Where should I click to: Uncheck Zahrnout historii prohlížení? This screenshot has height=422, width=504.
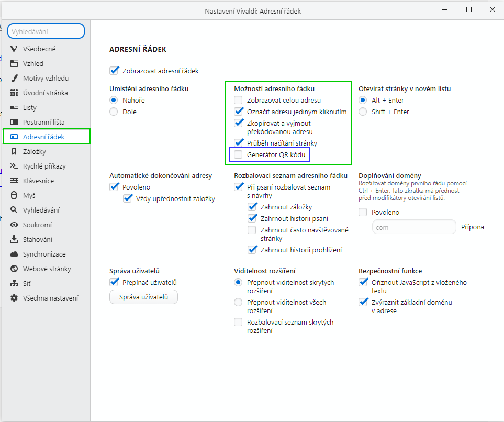[252, 250]
